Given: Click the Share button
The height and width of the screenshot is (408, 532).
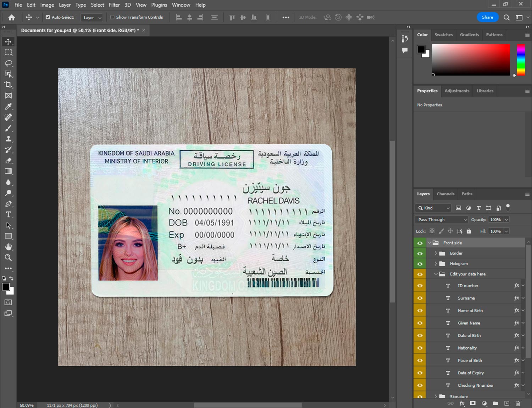Looking at the screenshot, I should [x=487, y=17].
